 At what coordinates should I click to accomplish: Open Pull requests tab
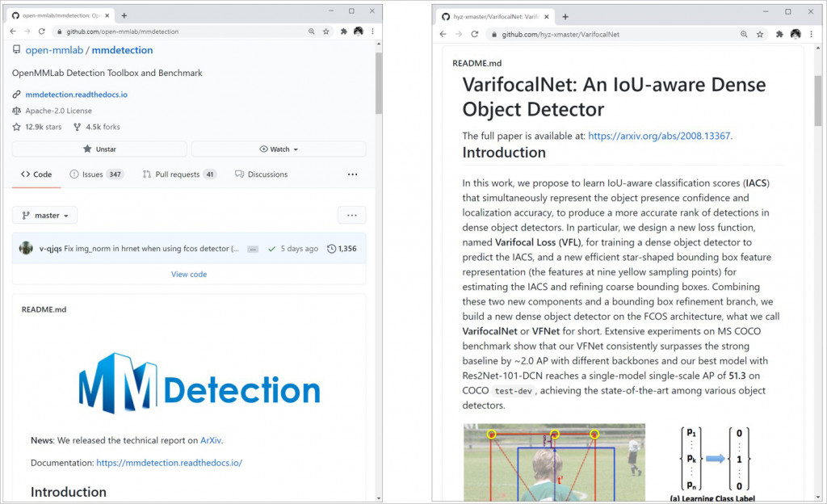(179, 174)
